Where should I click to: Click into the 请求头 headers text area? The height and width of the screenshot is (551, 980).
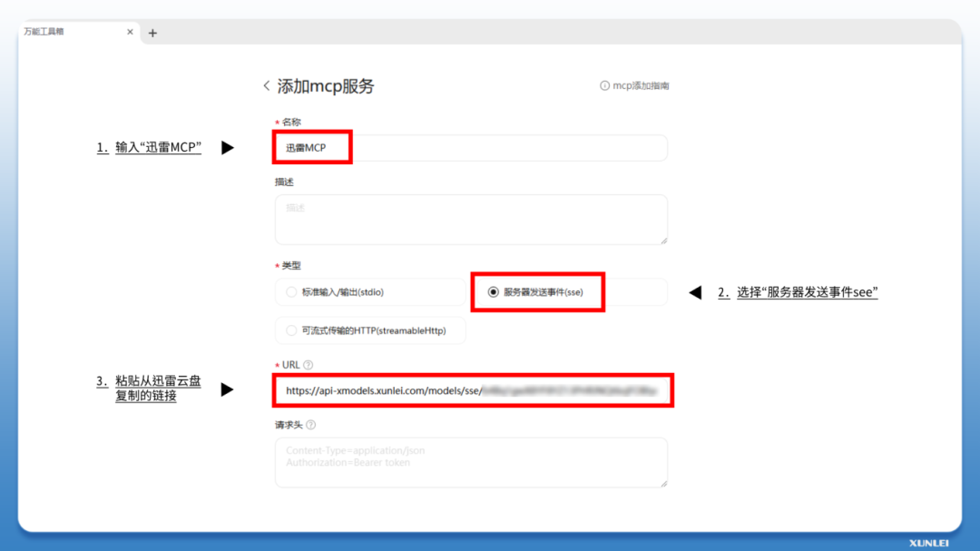470,462
